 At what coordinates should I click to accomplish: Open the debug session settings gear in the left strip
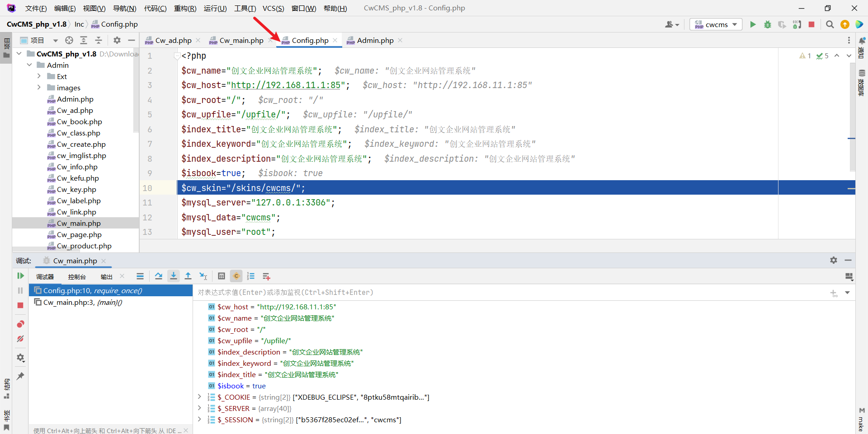click(20, 358)
